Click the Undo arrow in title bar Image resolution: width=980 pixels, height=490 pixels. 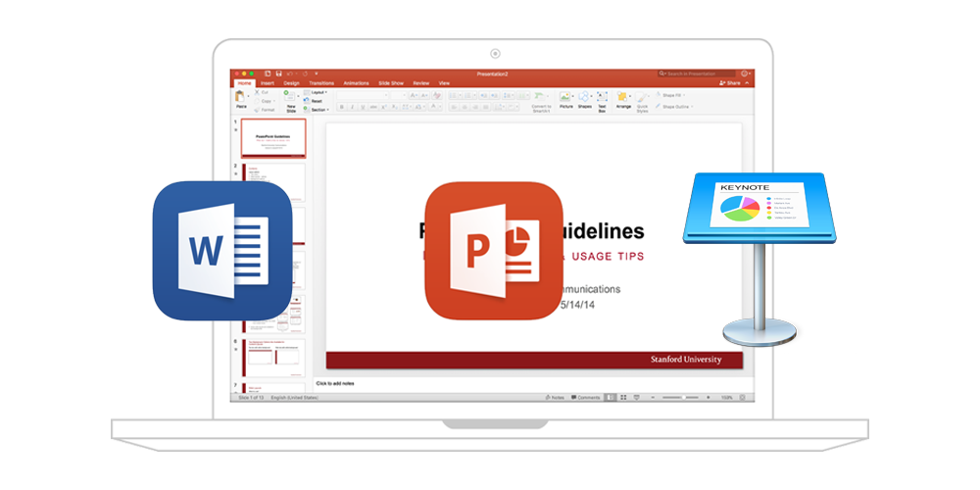[290, 73]
